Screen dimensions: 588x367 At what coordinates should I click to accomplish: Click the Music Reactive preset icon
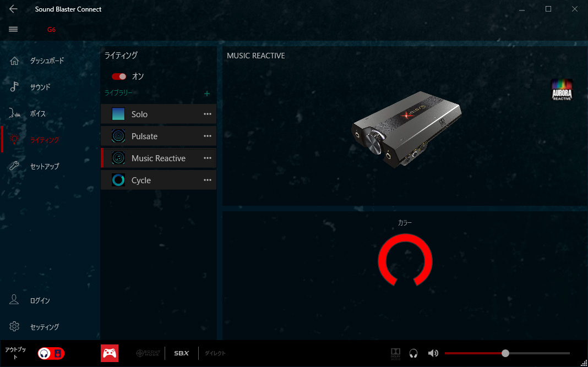[118, 158]
